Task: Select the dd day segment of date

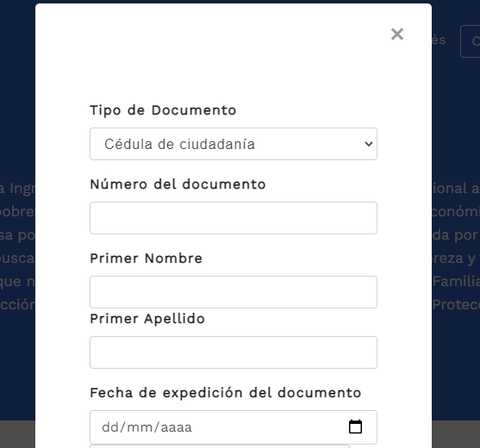Action: 110,427
